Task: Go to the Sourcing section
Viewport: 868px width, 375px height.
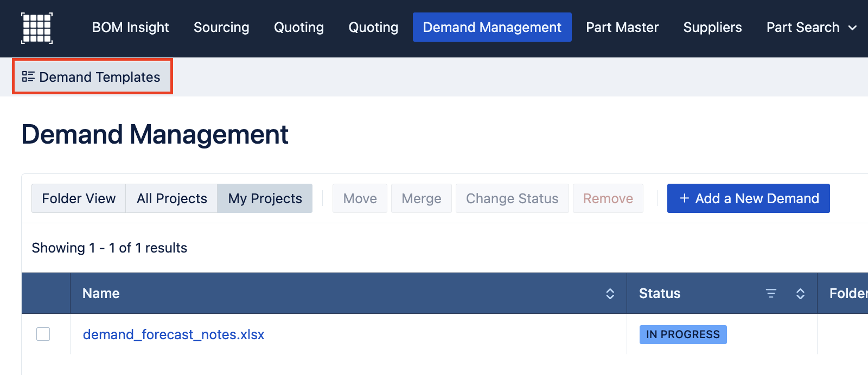Action: pos(221,27)
